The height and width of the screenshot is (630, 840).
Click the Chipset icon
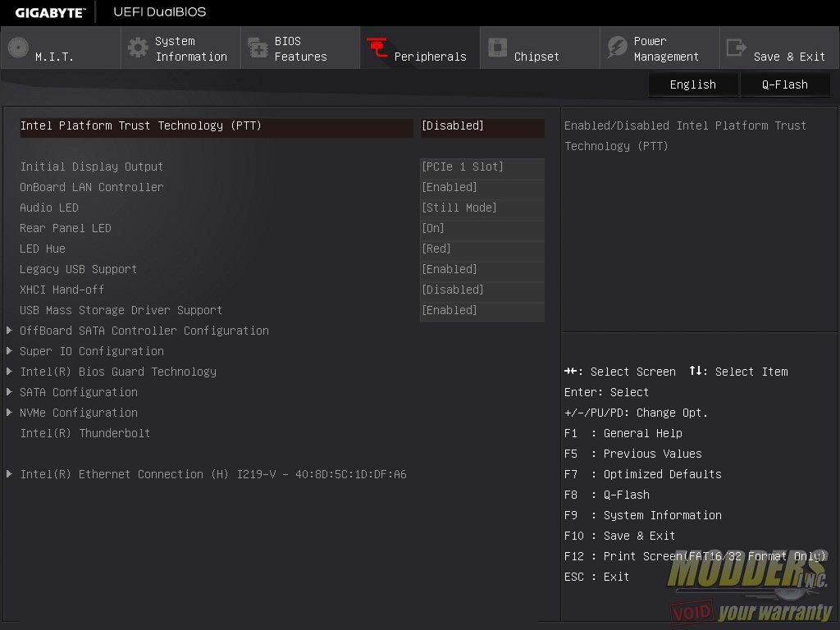(497, 48)
